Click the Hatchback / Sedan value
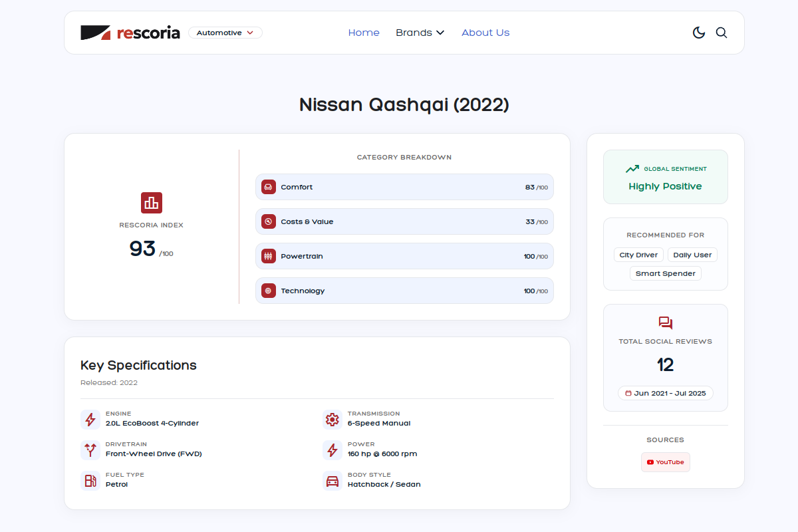This screenshot has height=532, width=798. pyautogui.click(x=384, y=485)
